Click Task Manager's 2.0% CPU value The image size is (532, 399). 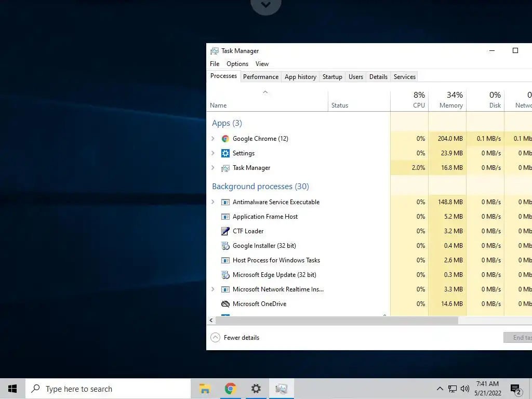(x=418, y=168)
